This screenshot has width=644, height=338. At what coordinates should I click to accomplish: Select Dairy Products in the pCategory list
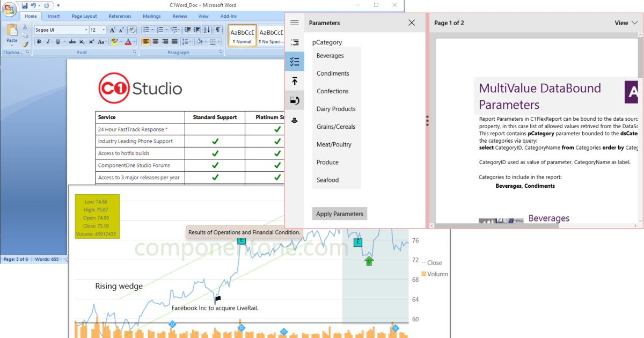tap(336, 109)
